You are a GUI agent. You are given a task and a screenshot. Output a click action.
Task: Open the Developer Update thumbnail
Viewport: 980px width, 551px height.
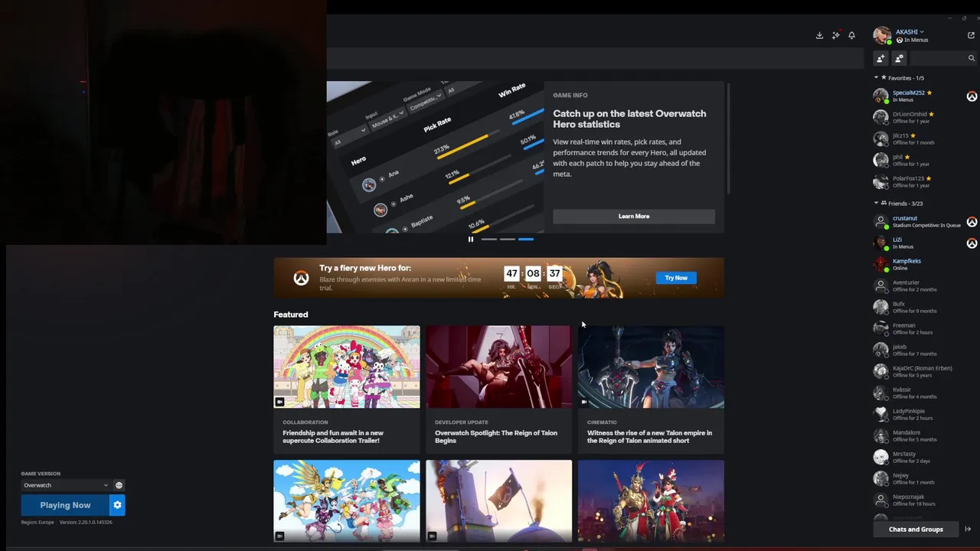point(499,367)
